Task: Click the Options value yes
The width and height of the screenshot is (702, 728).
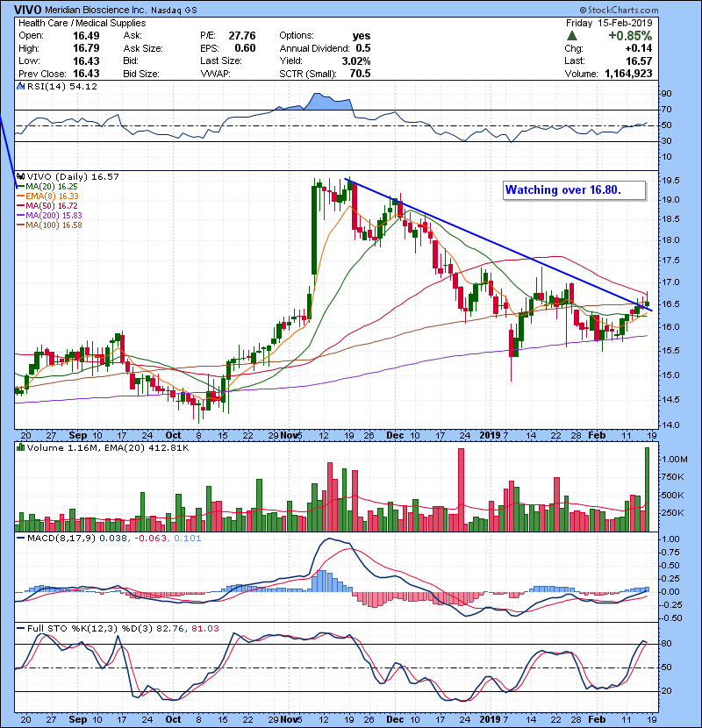Action: pos(362,36)
